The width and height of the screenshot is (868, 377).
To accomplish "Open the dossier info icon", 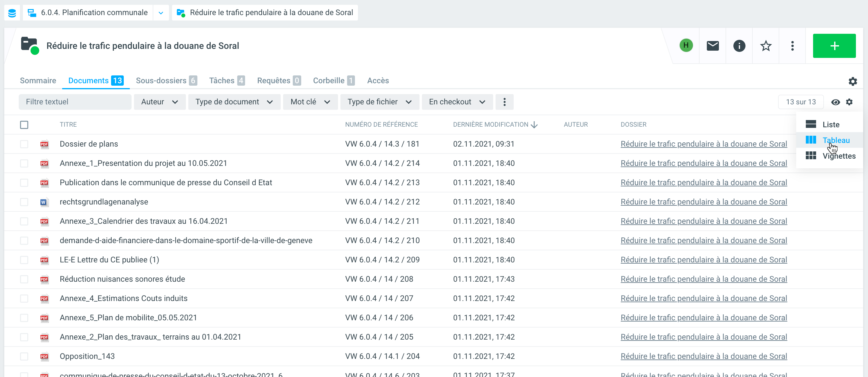I will tap(739, 46).
